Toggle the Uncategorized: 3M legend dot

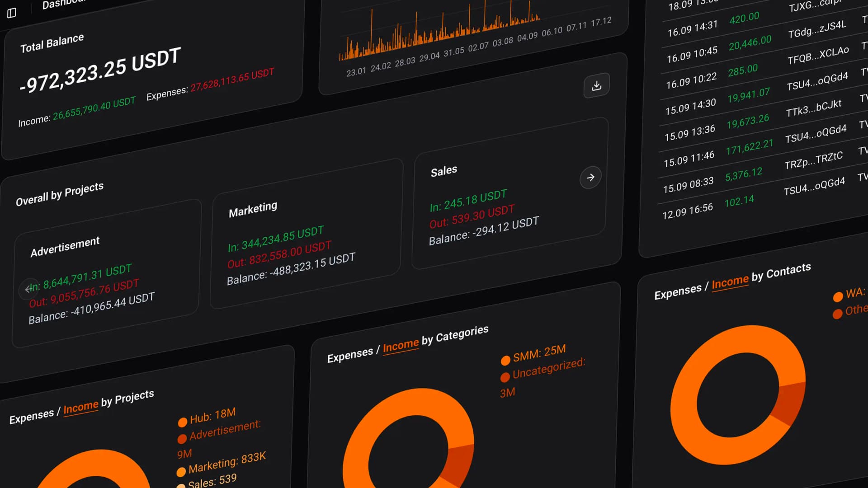pos(505,377)
